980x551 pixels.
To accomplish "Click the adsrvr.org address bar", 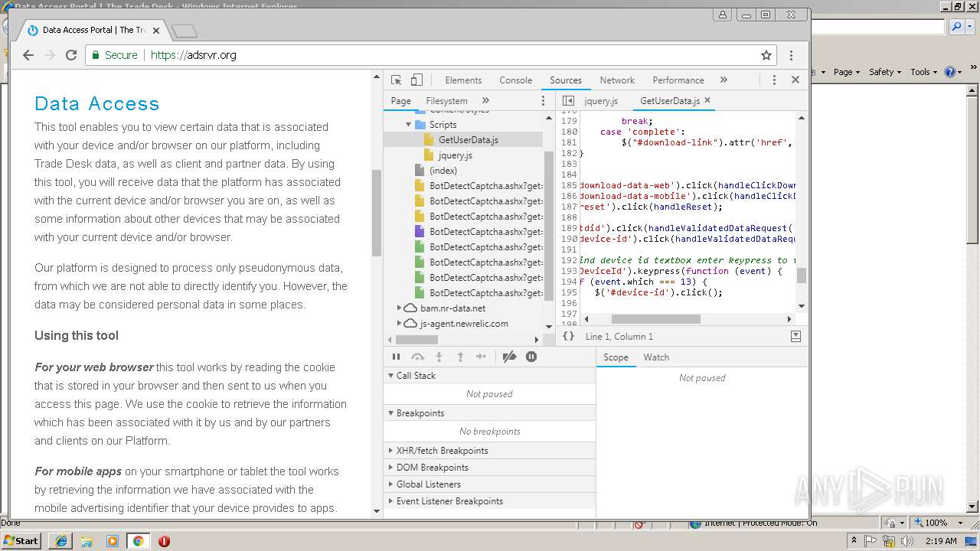I will coord(430,55).
